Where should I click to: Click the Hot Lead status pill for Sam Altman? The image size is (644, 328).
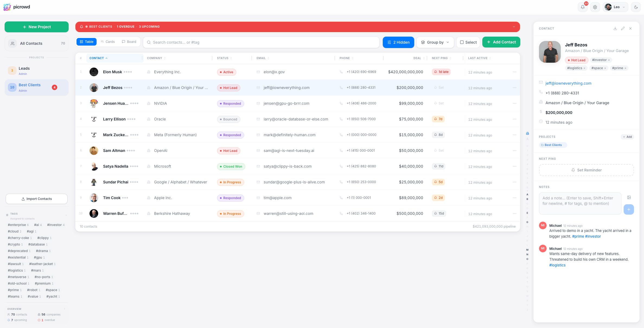pyautogui.click(x=228, y=151)
